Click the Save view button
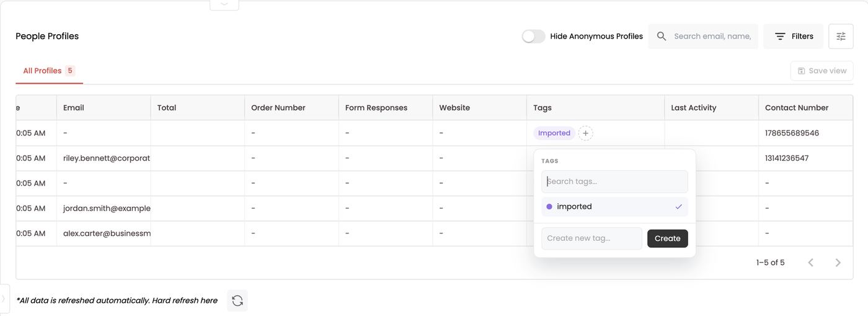The width and height of the screenshot is (868, 316). [x=821, y=71]
